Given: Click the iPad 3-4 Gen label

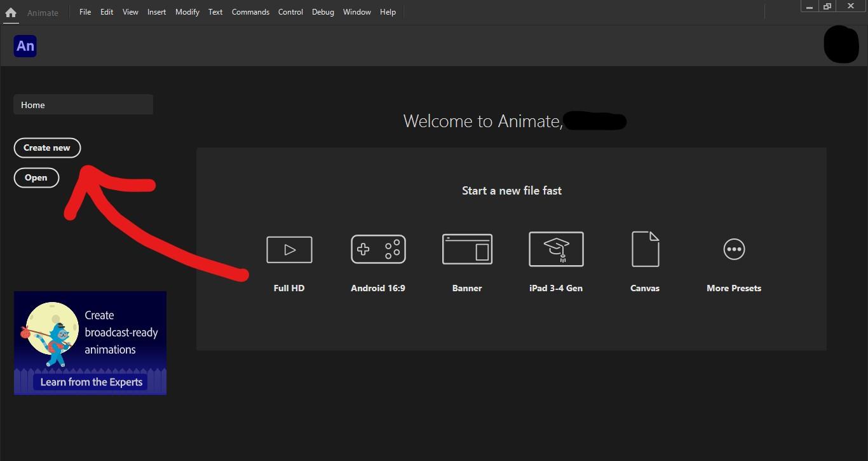Looking at the screenshot, I should [556, 288].
